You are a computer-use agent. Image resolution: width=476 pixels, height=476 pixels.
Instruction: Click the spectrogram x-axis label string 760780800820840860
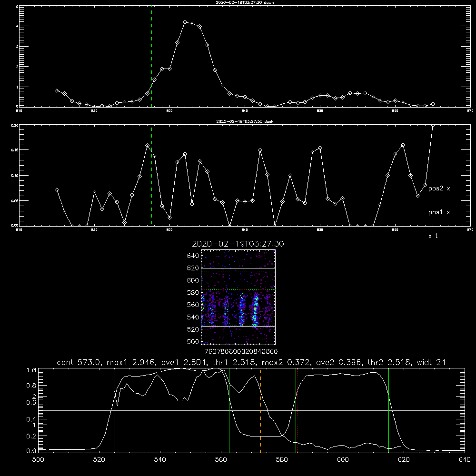[241, 351]
